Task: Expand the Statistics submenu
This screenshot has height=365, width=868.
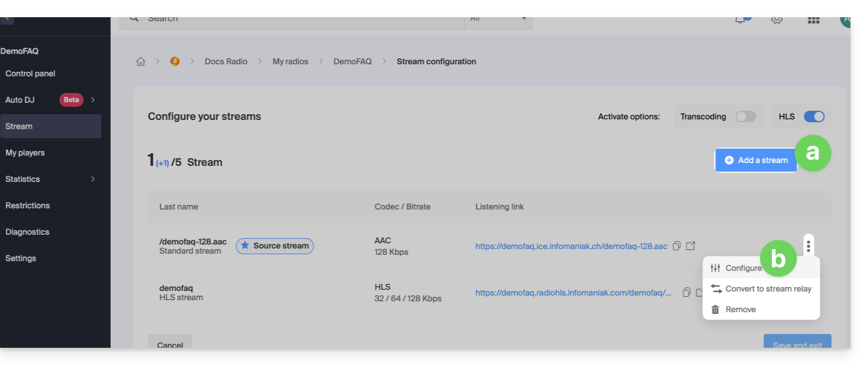Action: tap(92, 179)
